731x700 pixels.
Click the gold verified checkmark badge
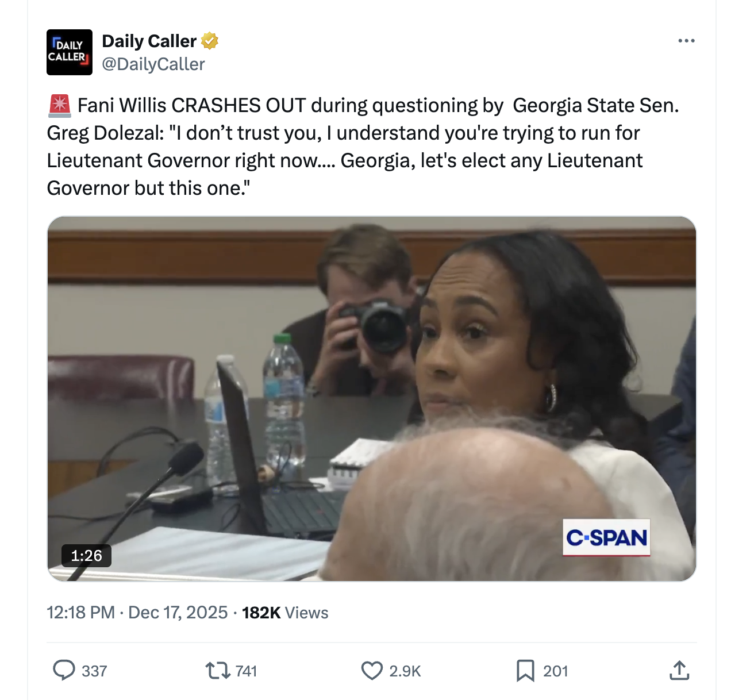pos(210,41)
